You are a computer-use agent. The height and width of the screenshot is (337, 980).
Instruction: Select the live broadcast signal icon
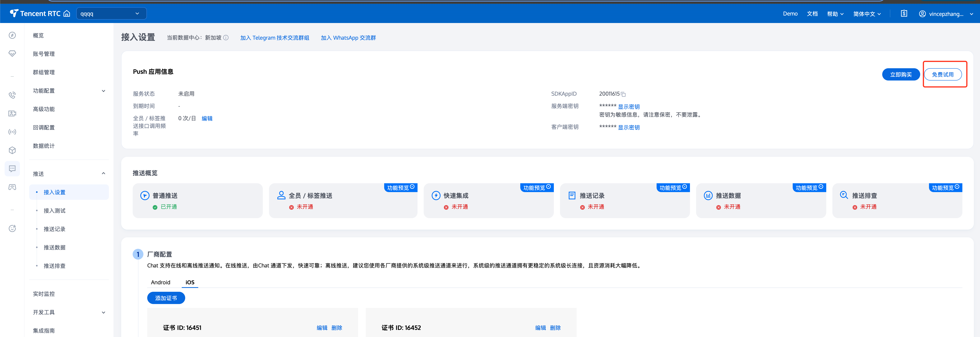(12, 132)
